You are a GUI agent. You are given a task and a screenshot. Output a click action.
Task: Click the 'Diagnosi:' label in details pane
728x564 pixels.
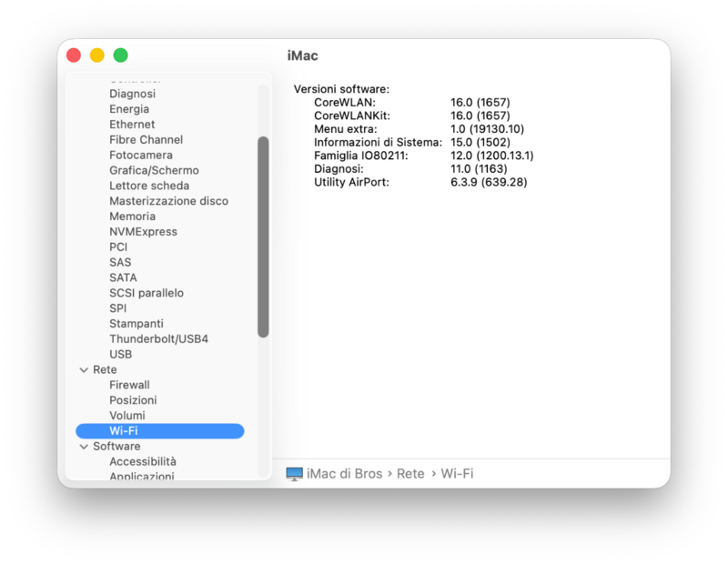[x=339, y=169]
